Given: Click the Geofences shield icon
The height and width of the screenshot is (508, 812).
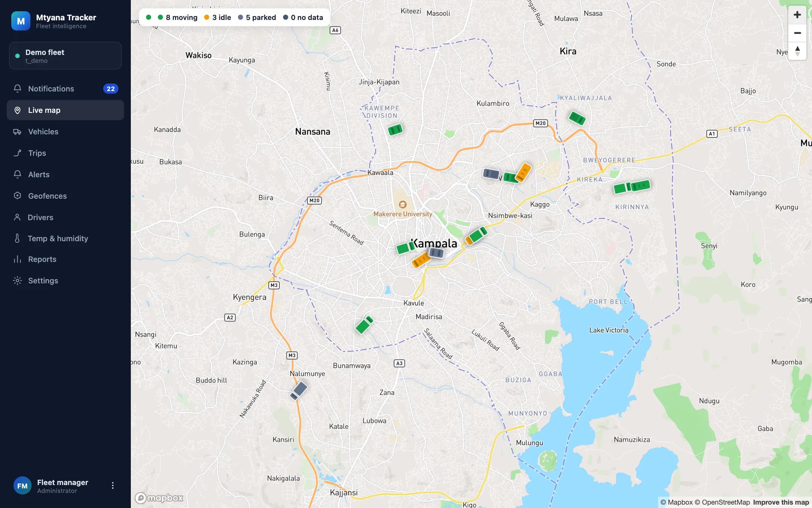Looking at the screenshot, I should (17, 196).
